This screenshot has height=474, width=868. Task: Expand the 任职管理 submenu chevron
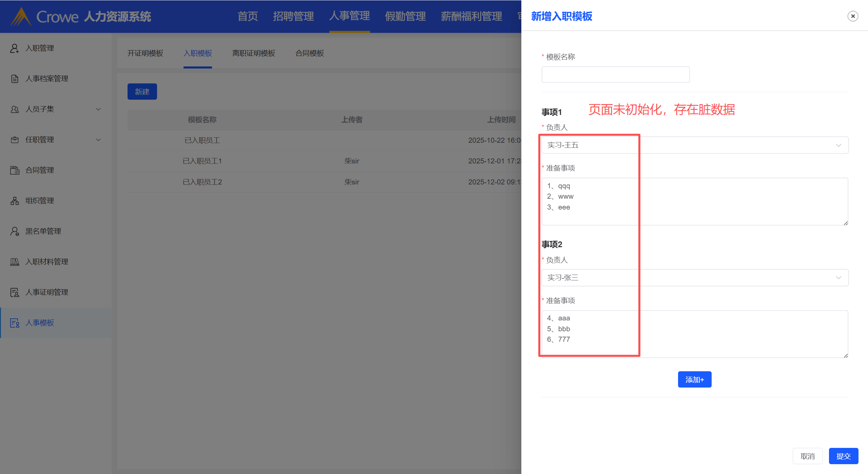98,140
